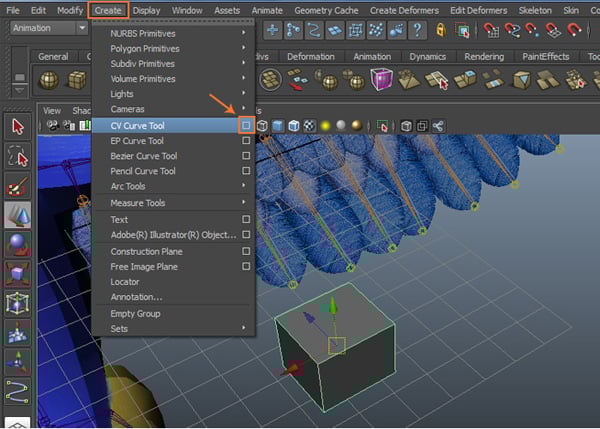This screenshot has height=429, width=600.
Task: Expand Arc Tools submenu
Action: tap(173, 186)
